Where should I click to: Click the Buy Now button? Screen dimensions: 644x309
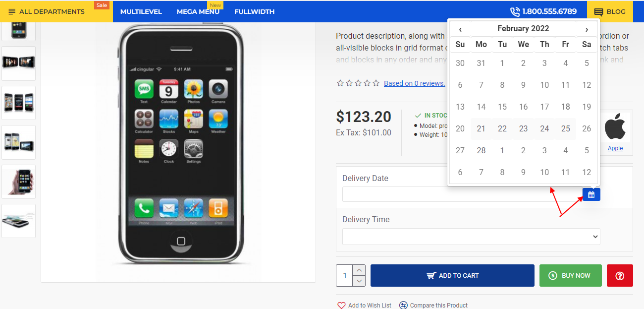[570, 275]
